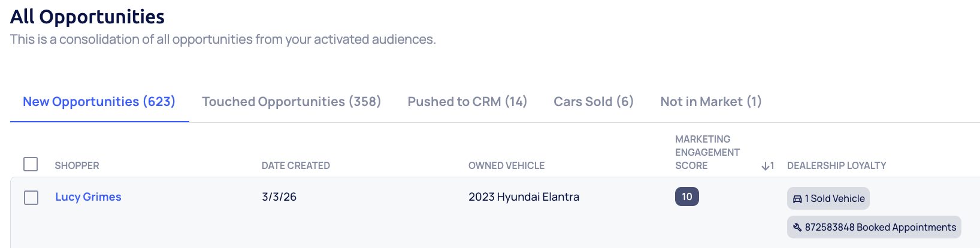980x248 pixels.
Task: Click the marketing engagement score badge 10
Action: (686, 196)
